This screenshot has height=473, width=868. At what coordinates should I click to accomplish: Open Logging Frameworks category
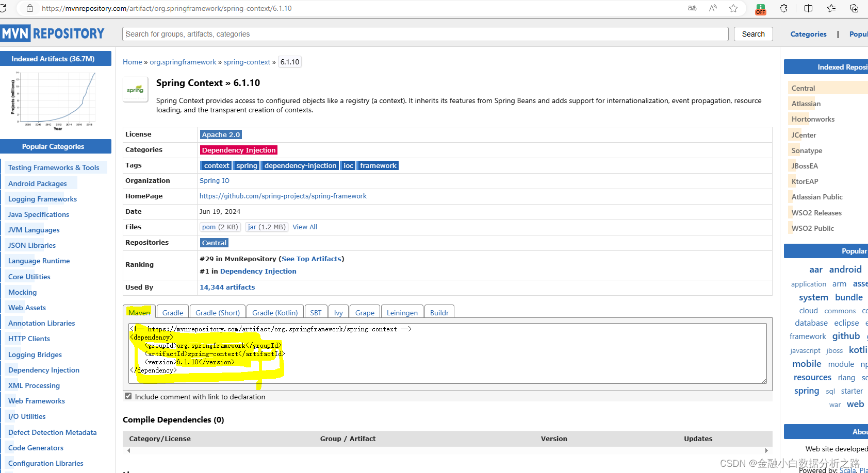pos(42,199)
